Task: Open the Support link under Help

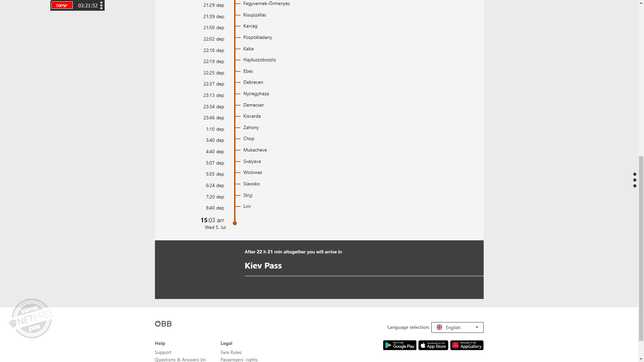Action: (163, 352)
